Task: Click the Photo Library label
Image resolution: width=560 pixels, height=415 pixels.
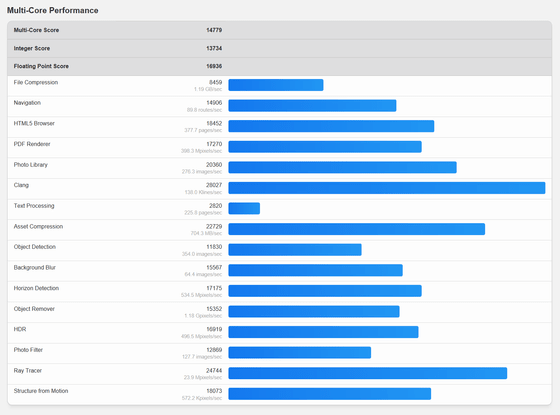Action: tap(31, 165)
